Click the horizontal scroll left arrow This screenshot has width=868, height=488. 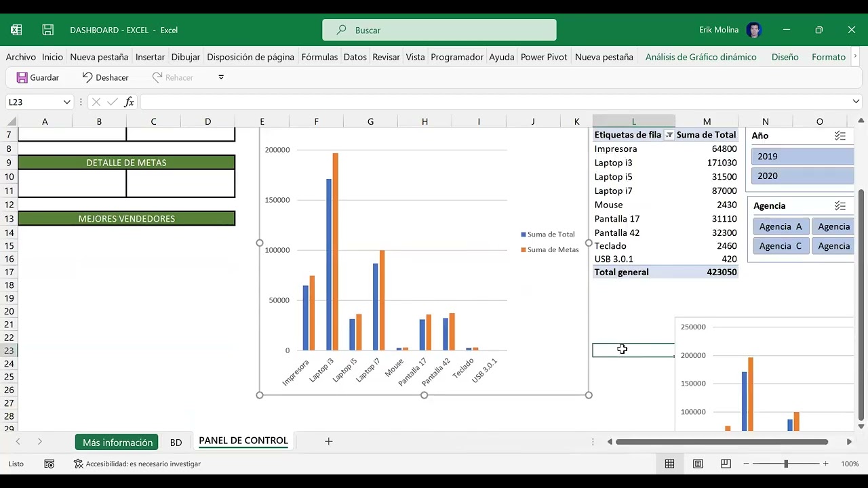610,441
